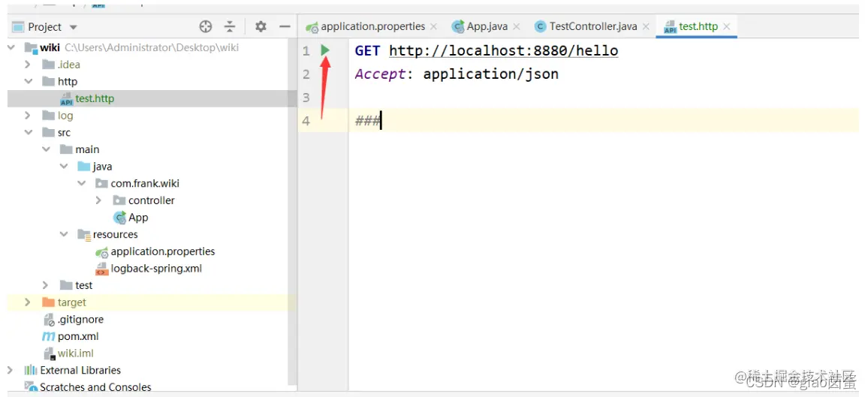Collapse the resources folder
This screenshot has height=397, width=868.
(64, 234)
